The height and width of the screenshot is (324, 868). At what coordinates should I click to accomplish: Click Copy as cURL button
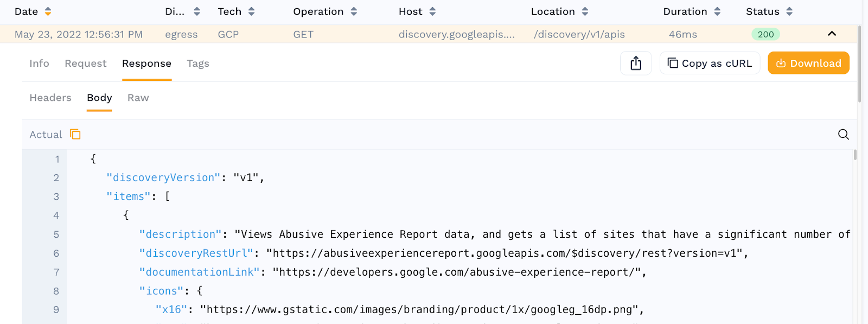[x=710, y=63]
